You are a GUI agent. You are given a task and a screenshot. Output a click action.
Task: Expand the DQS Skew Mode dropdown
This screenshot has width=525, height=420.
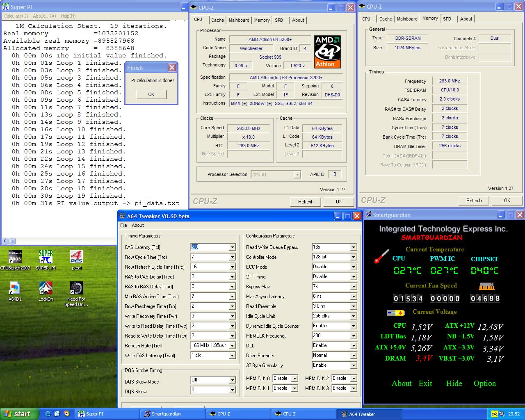pos(232,380)
